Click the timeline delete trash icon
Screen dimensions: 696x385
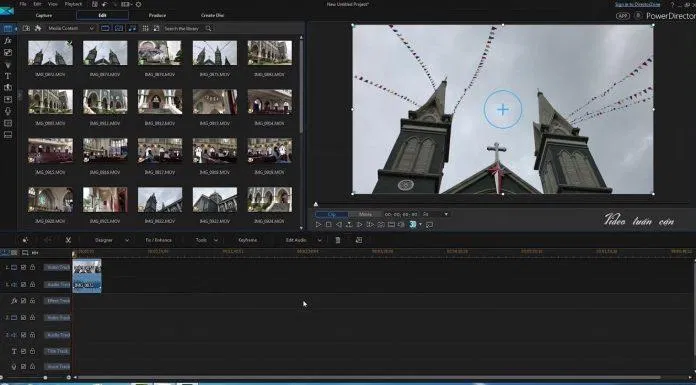coord(338,240)
